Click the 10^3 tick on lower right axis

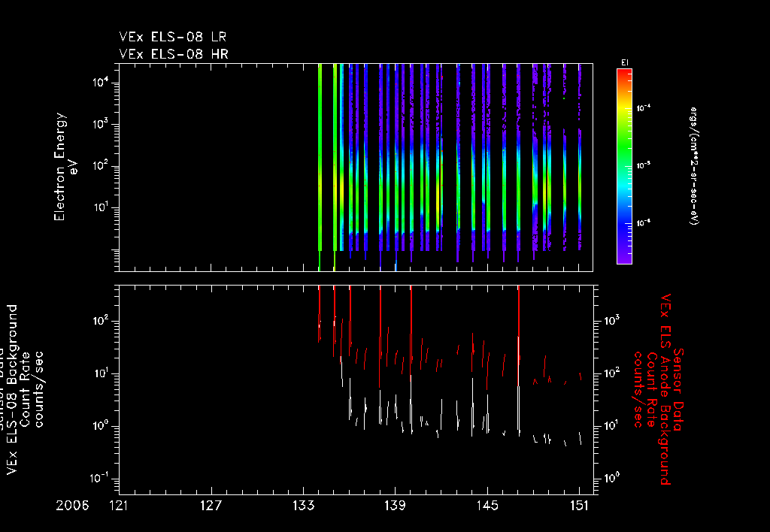[x=612, y=320]
